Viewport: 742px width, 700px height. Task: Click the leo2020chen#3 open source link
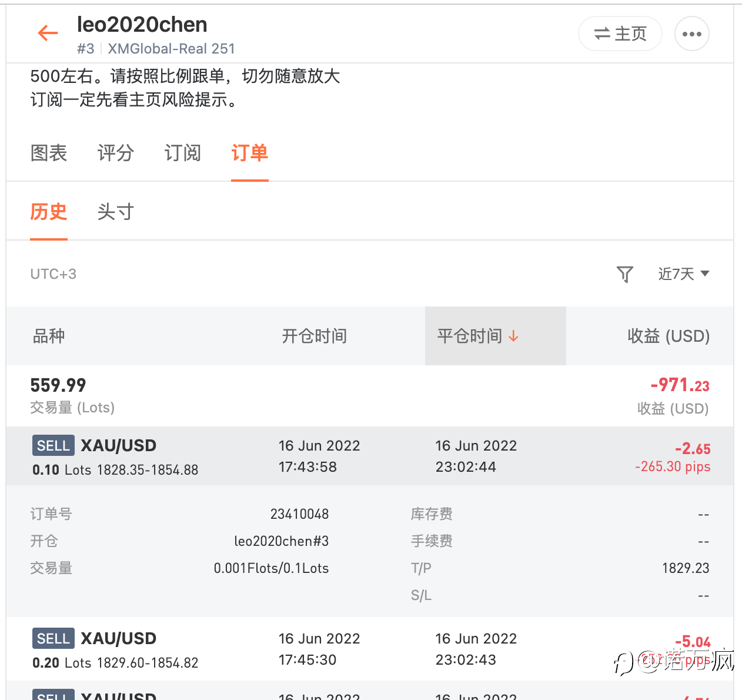click(x=281, y=541)
